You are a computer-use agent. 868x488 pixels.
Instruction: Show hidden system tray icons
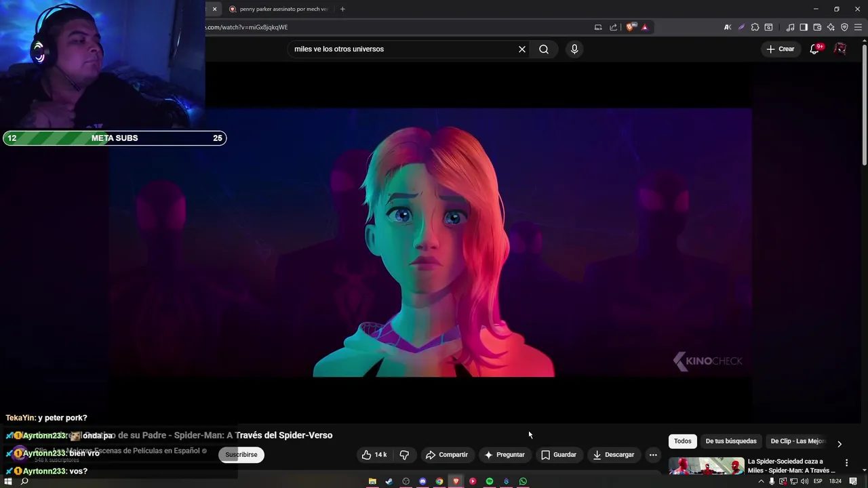pos(761,481)
